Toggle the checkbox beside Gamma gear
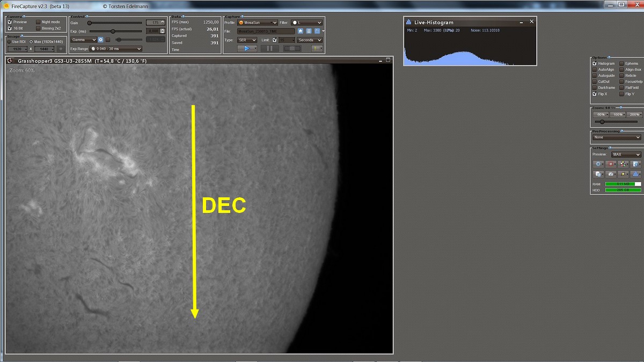 click(108, 40)
